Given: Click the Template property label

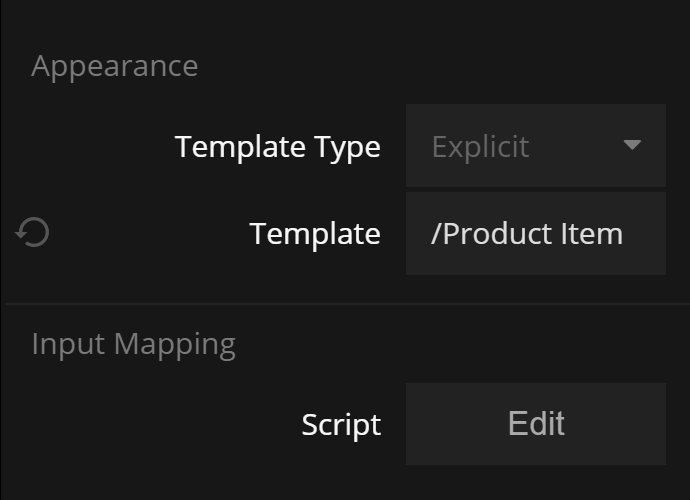Looking at the screenshot, I should point(314,234).
